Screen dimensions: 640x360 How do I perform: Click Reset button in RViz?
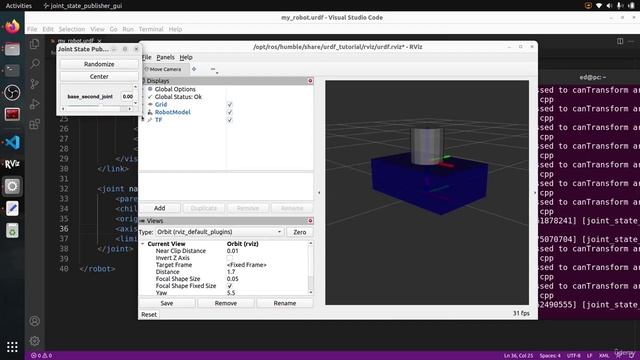149,315
